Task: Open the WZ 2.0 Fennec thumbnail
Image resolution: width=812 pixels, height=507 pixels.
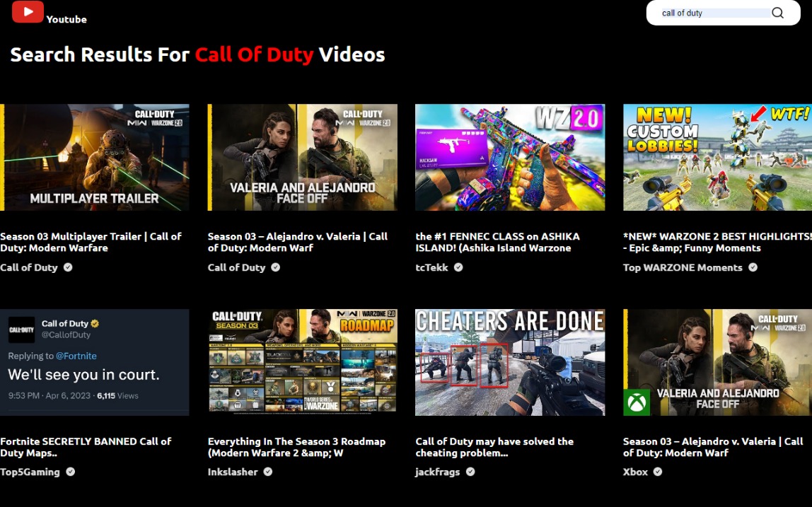Action: tap(510, 158)
